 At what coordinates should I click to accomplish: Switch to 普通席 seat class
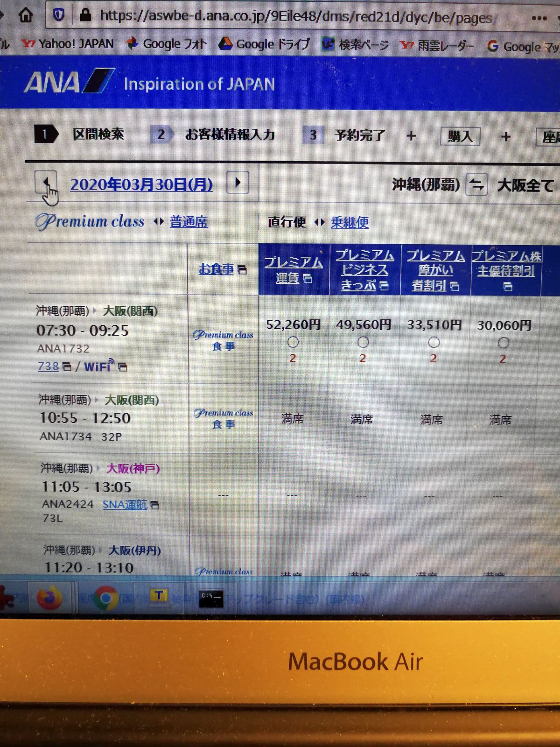pos(189,221)
